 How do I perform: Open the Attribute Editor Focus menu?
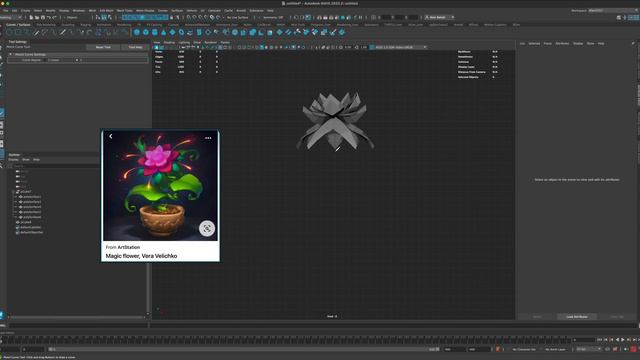(x=548, y=43)
